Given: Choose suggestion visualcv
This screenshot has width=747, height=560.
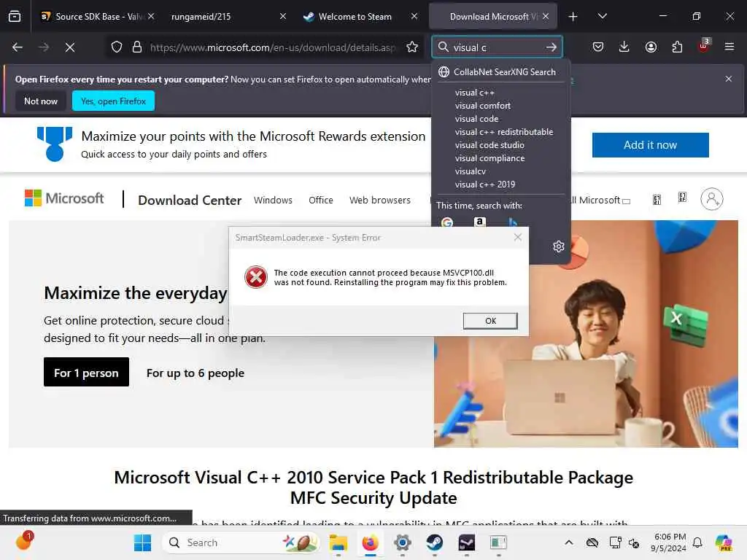Looking at the screenshot, I should pyautogui.click(x=500, y=171).
